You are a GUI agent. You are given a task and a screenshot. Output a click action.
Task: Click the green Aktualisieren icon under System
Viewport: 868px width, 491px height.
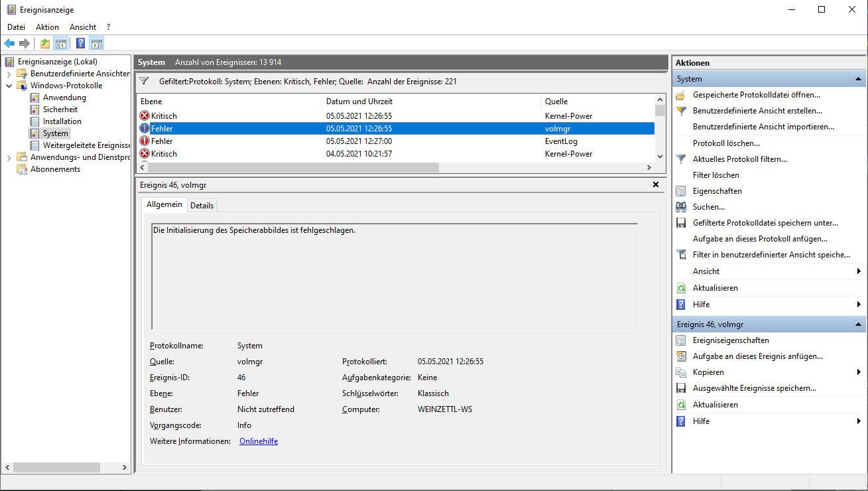pos(680,288)
